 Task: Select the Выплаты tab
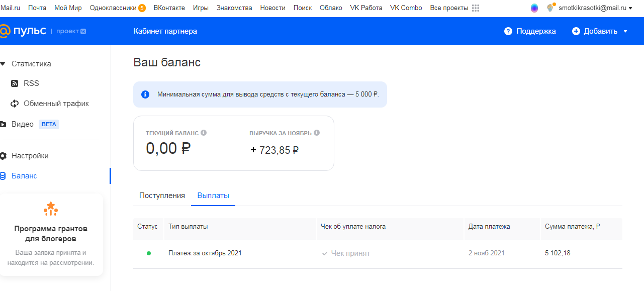pos(213,196)
